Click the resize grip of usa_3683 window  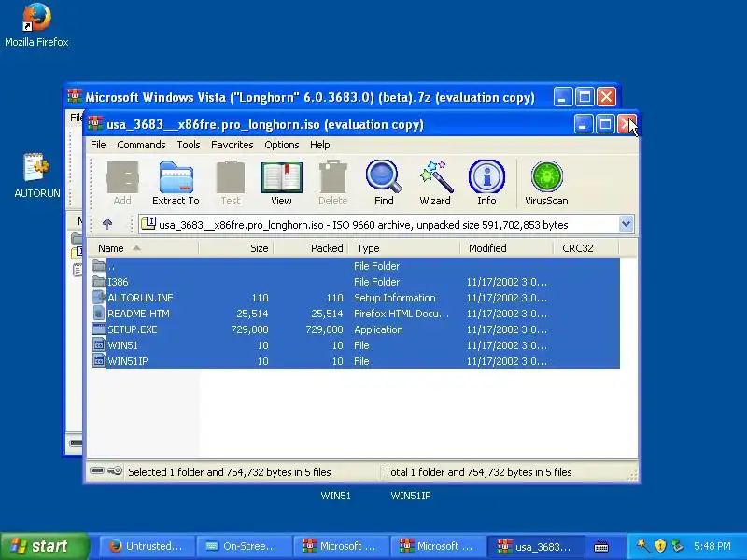coord(633,476)
